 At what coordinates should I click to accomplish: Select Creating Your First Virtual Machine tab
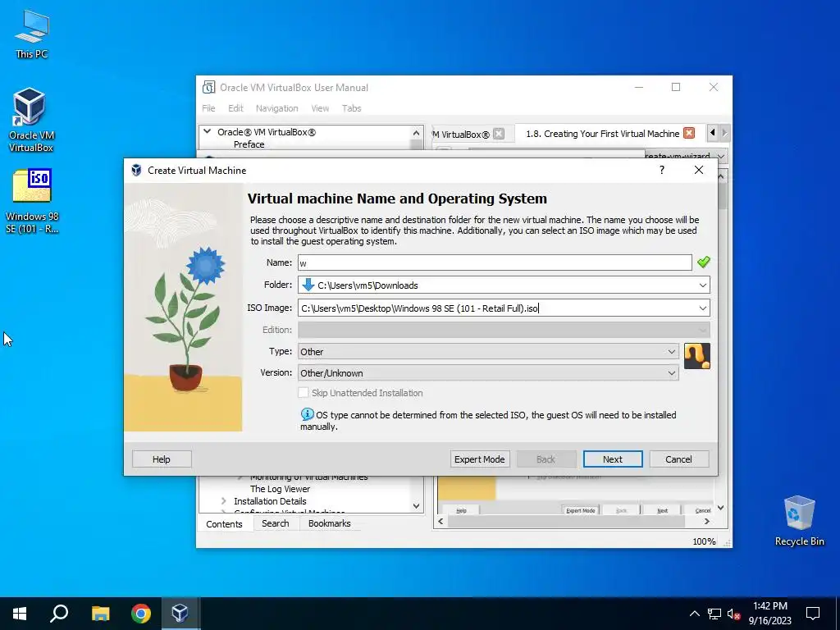[x=603, y=134]
